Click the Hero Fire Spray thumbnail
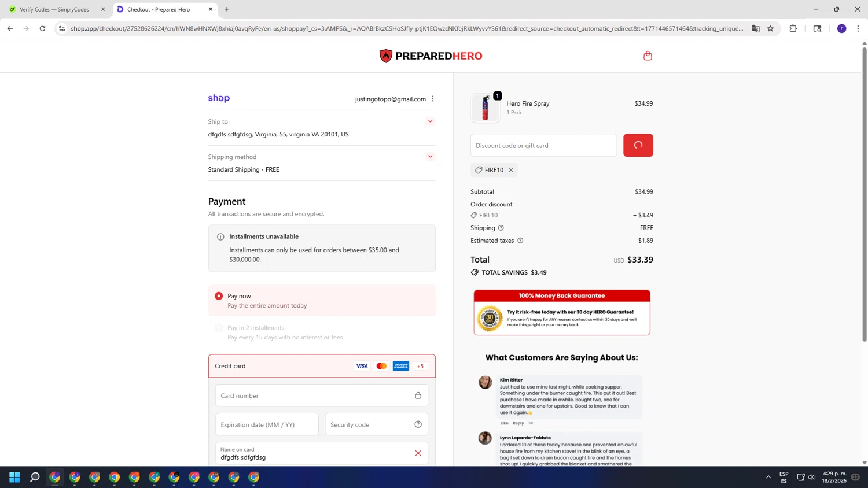The width and height of the screenshot is (868, 488). click(486, 108)
